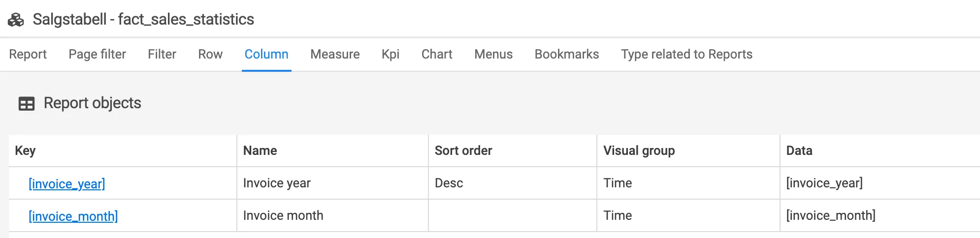Screen dimensions: 980x238
Task: Open the Report tab
Action: tap(28, 54)
